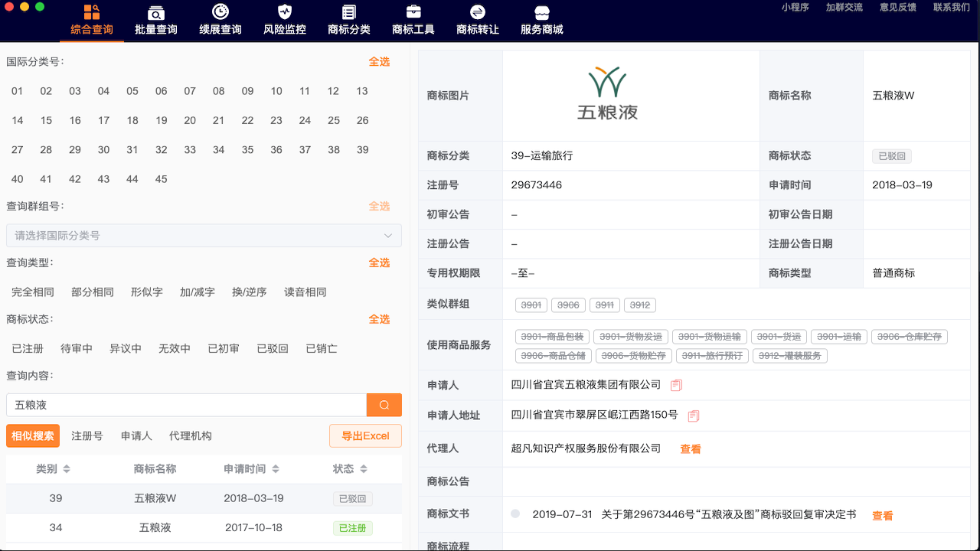Open the 商标分类 classification icon
980x551 pixels.
coord(348,14)
